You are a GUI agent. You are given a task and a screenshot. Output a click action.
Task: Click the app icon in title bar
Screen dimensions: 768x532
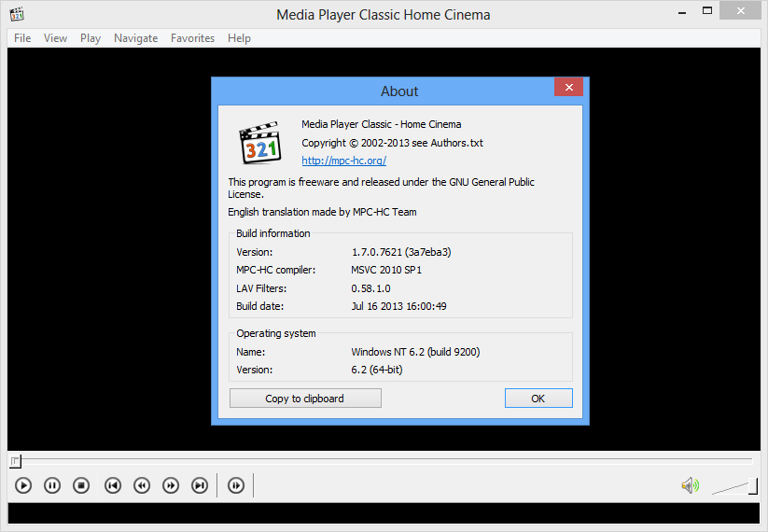coord(17,14)
